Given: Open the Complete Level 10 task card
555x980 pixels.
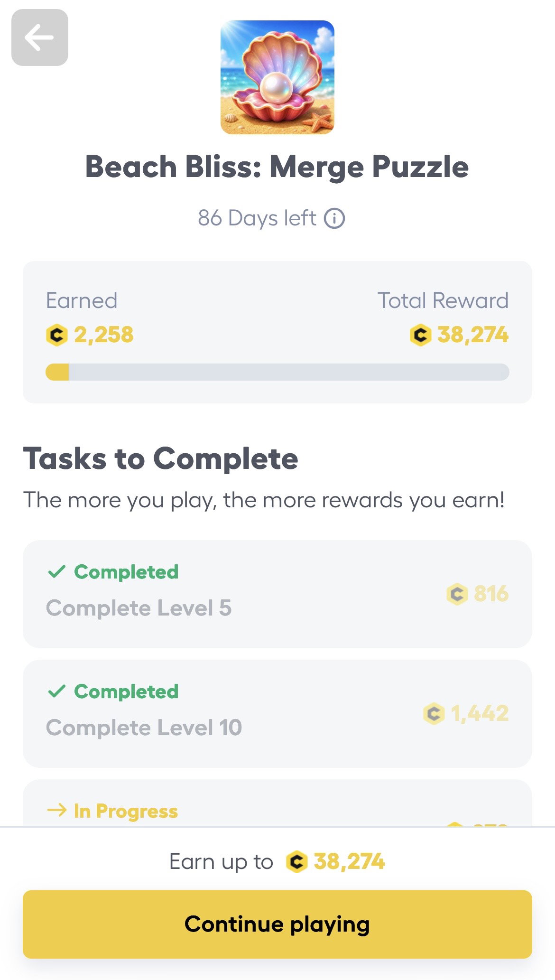Looking at the screenshot, I should pos(277,714).
